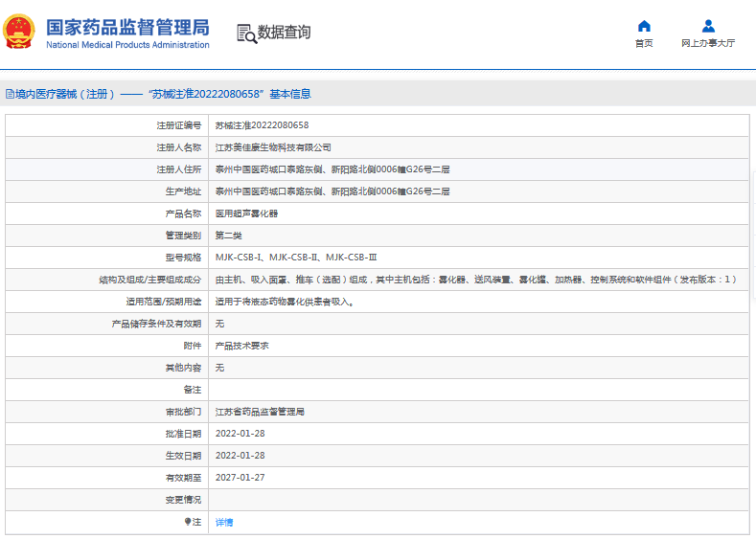Click the national emblem logo
This screenshot has width=756, height=539.
tap(20, 33)
